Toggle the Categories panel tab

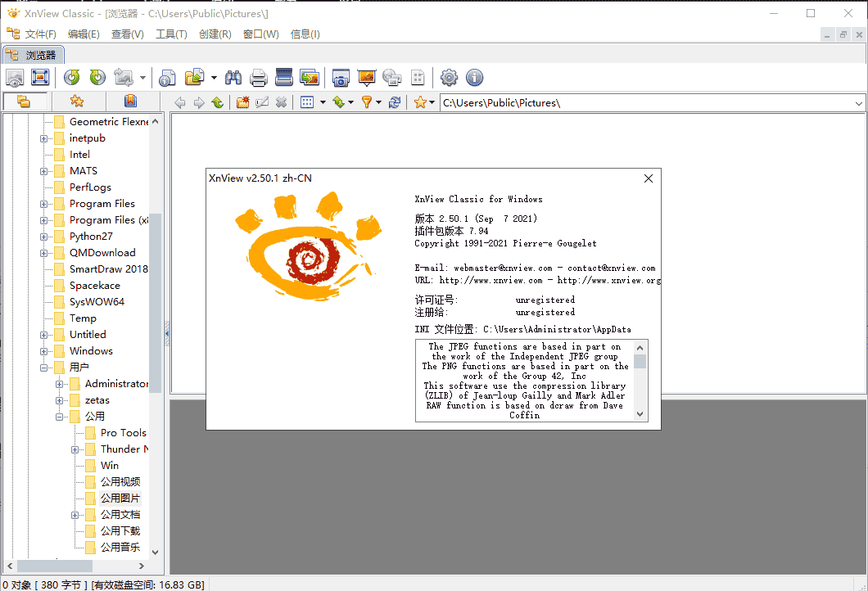[130, 102]
